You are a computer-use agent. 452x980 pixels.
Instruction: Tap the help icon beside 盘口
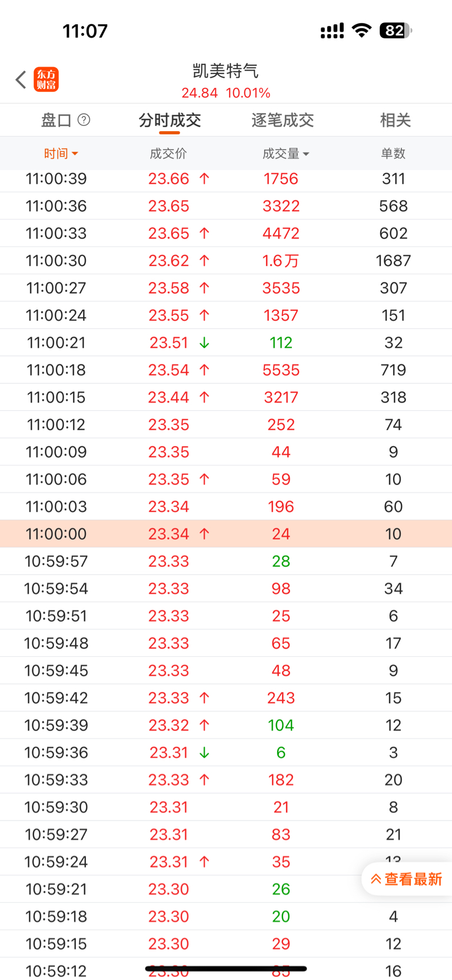[x=84, y=120]
